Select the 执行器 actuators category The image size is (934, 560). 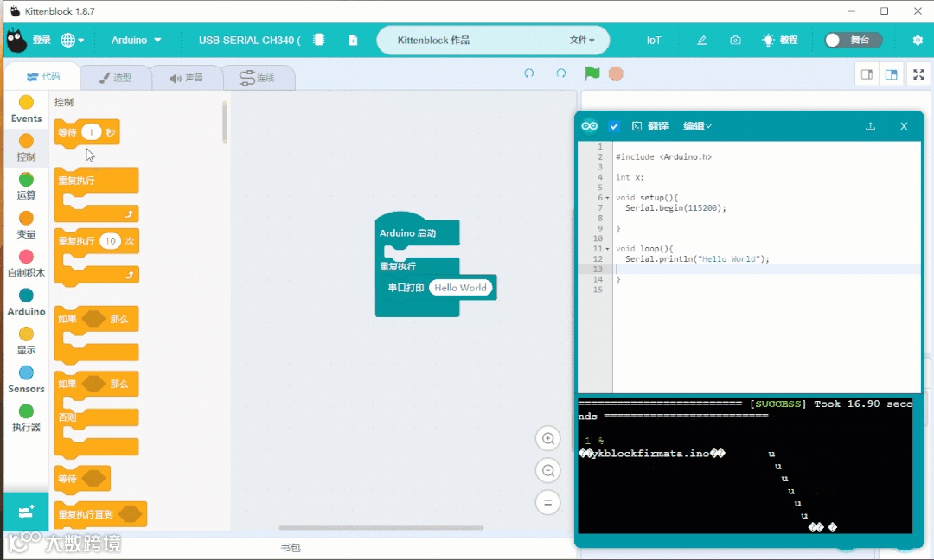[x=26, y=418]
